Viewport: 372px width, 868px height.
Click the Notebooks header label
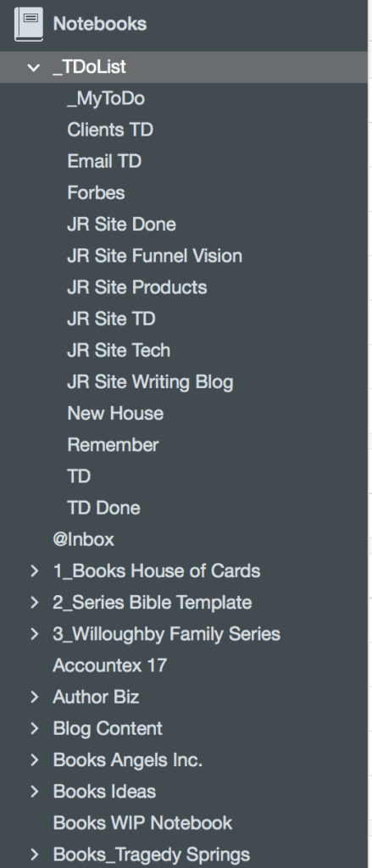[100, 24]
